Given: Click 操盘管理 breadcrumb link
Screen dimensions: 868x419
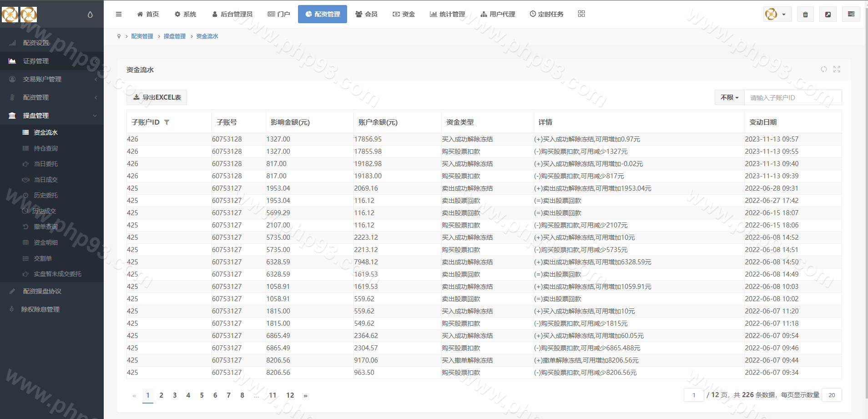Looking at the screenshot, I should point(174,36).
